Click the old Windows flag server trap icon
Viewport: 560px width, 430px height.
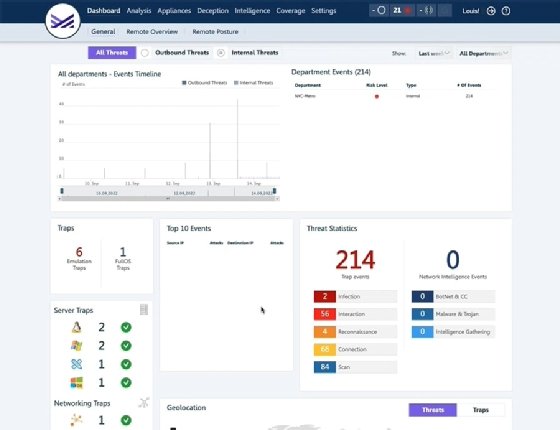pyautogui.click(x=76, y=346)
